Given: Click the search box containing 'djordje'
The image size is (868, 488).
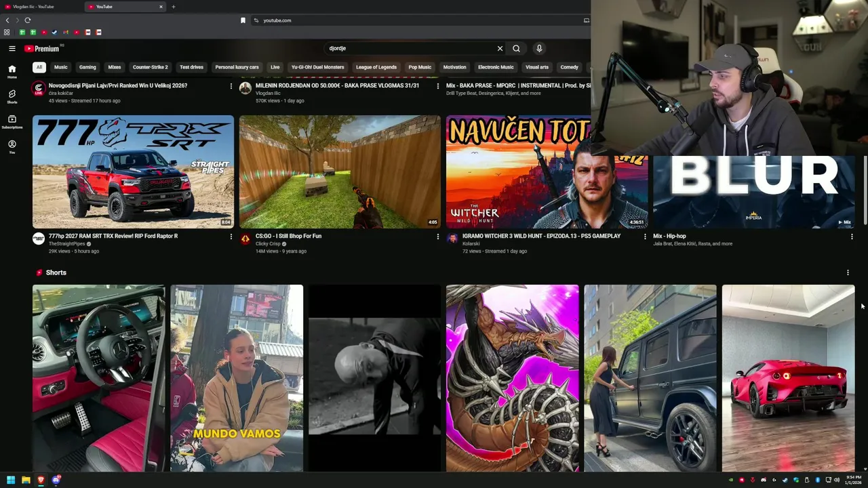Looking at the screenshot, I should pos(410,48).
